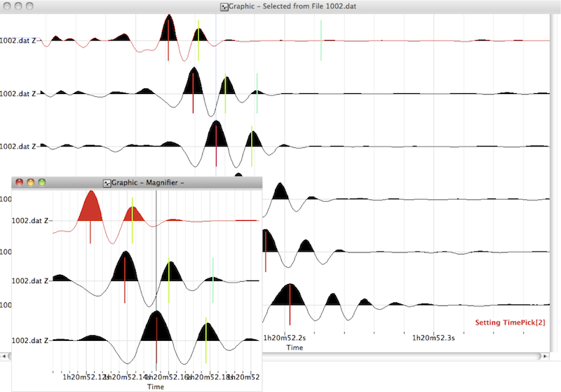This screenshot has width=561, height=392.
Task: Close the Graphic Magnifier window
Action: point(19,182)
